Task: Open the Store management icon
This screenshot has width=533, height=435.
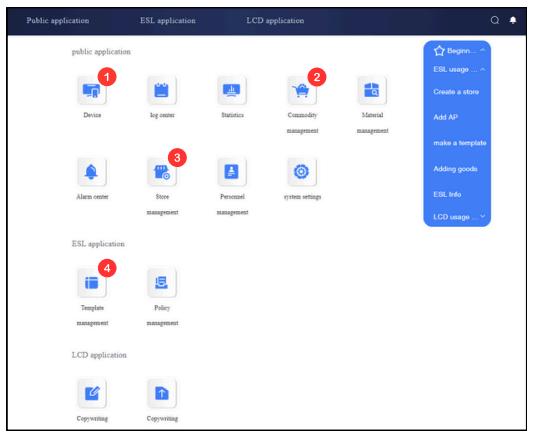Action: coord(162,172)
